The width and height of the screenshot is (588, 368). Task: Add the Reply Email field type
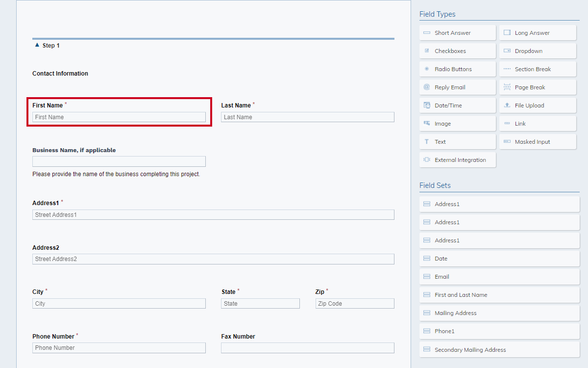pos(458,87)
